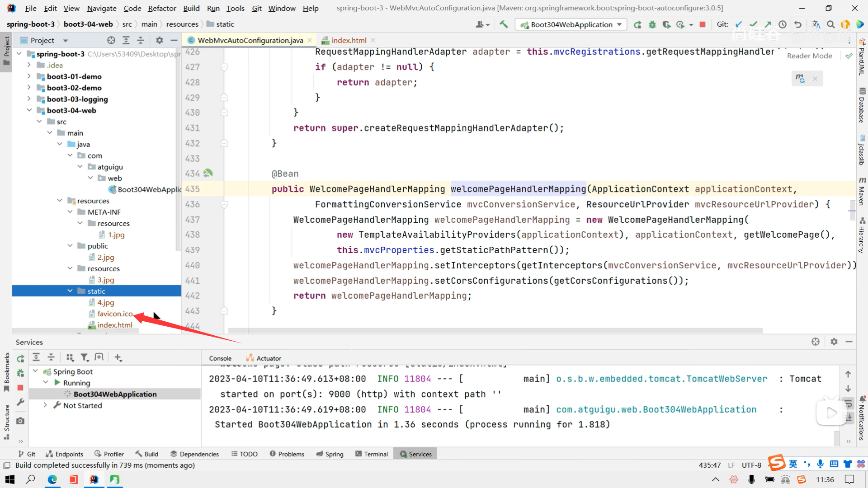Viewport: 868px width, 488px height.
Task: Click camera thread dump icon in Services
Action: point(20,421)
